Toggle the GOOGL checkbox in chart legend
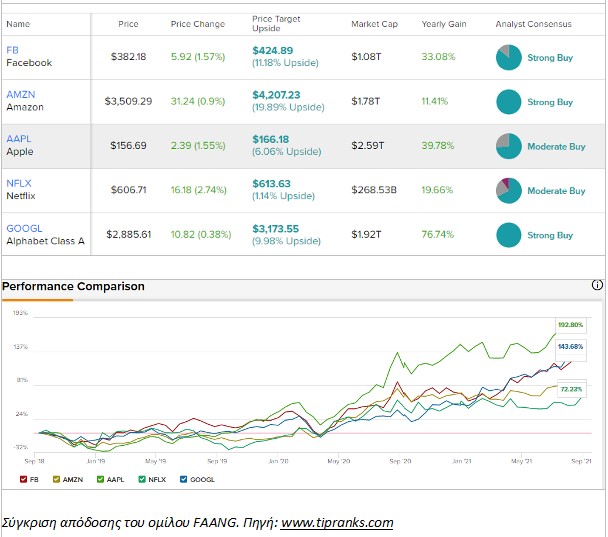Viewport: 608px width, 537px height. click(x=183, y=479)
